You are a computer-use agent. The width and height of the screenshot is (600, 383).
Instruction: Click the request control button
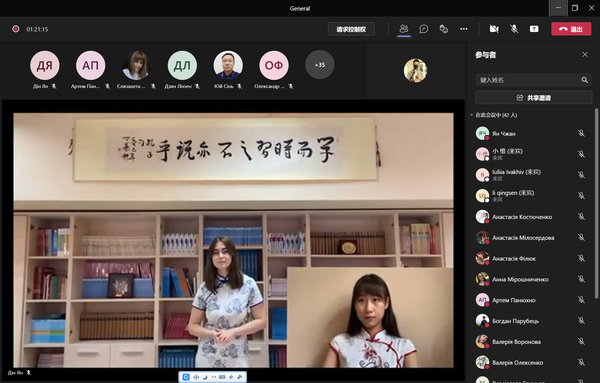pos(351,29)
